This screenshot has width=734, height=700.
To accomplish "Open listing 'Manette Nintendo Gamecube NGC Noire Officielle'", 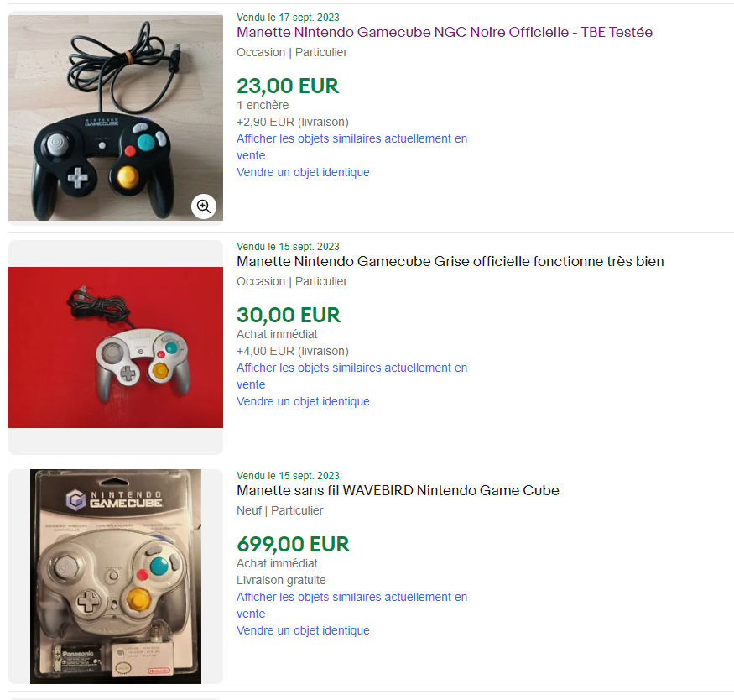I will pyautogui.click(x=445, y=32).
